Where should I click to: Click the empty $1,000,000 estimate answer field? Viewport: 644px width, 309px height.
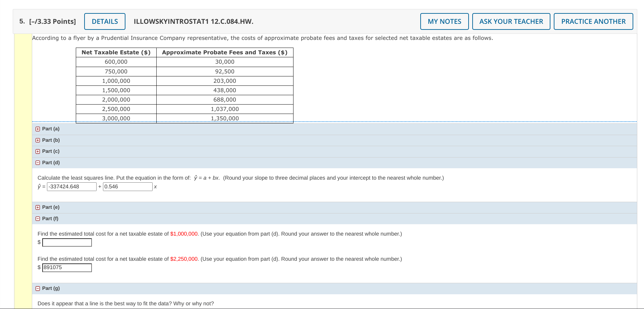pyautogui.click(x=67, y=242)
